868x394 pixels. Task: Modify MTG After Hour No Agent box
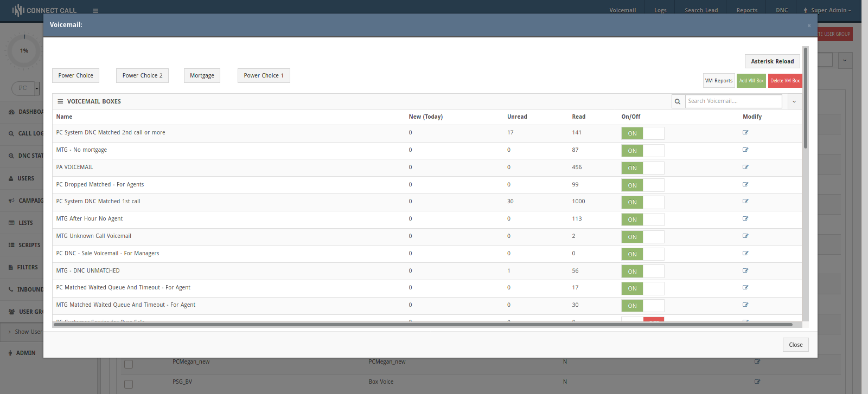745,218
